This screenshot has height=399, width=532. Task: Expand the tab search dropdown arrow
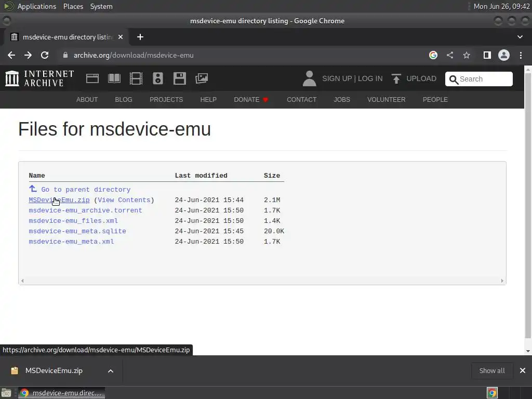click(x=520, y=37)
